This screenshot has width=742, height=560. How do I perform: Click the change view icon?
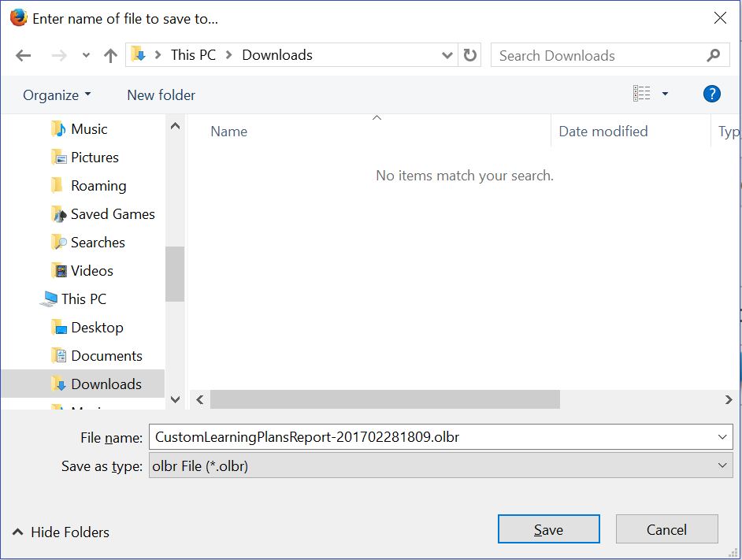[642, 95]
